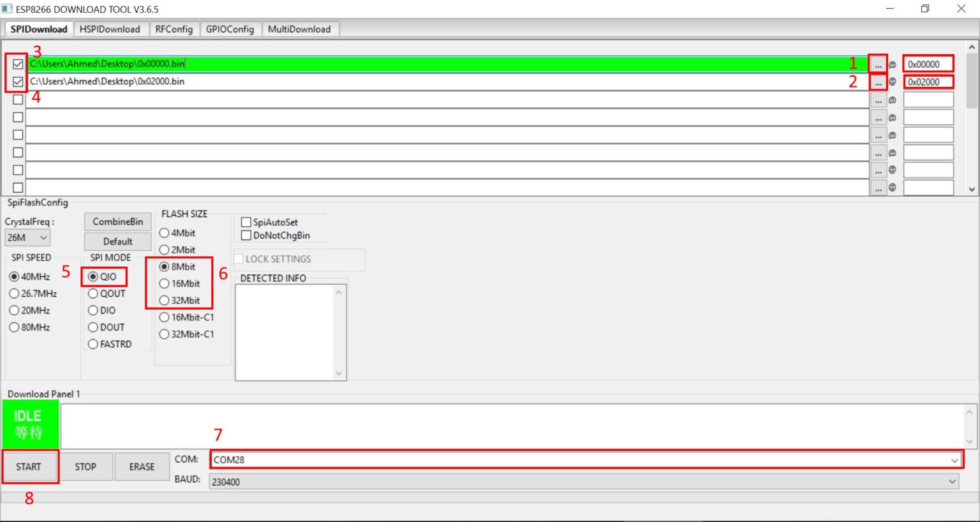Open the COM port dropdown

954,460
